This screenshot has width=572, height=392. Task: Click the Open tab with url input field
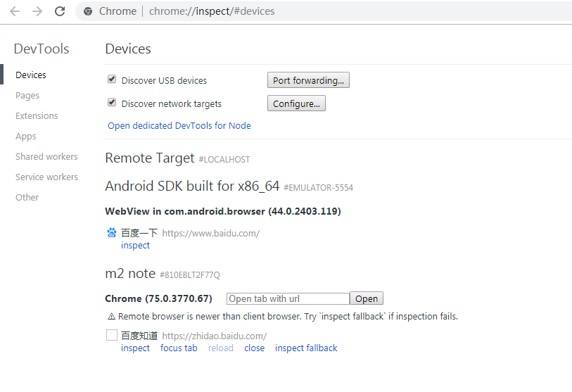tap(288, 298)
